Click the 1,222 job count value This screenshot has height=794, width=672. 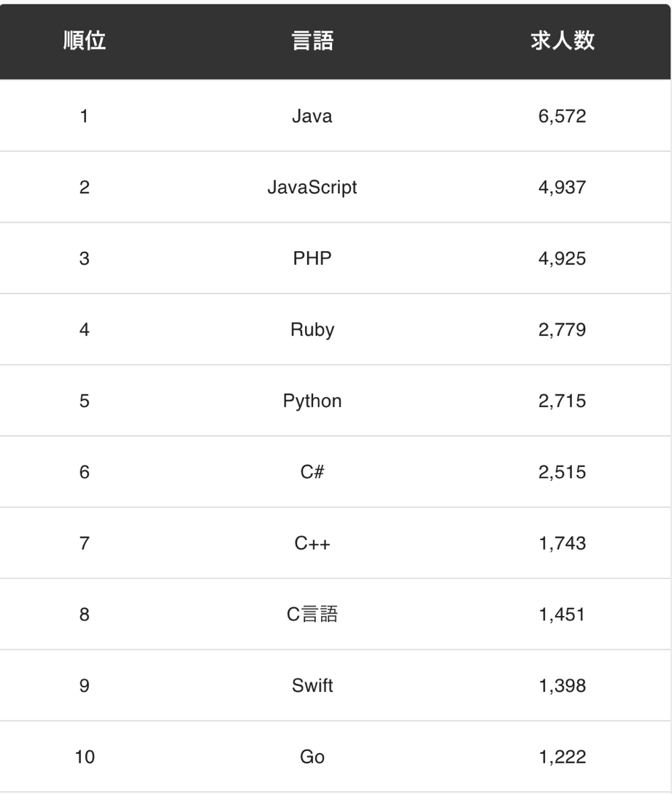[x=562, y=757]
